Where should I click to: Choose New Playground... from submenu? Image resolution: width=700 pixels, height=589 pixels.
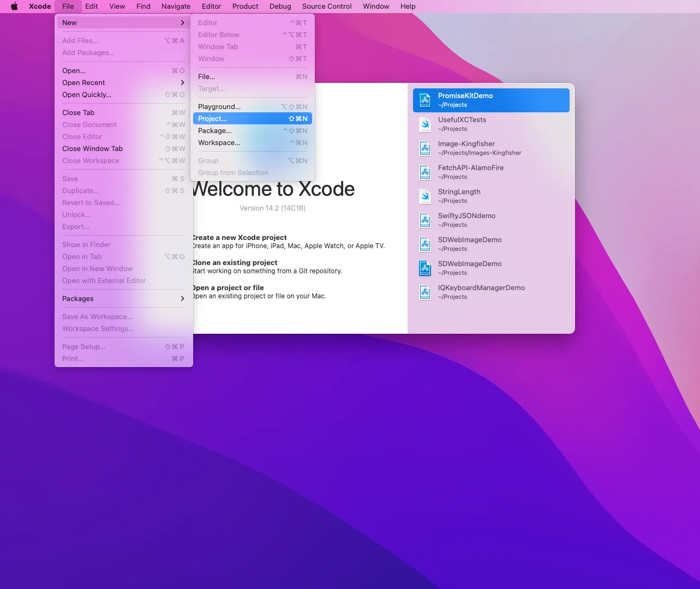pyautogui.click(x=253, y=107)
